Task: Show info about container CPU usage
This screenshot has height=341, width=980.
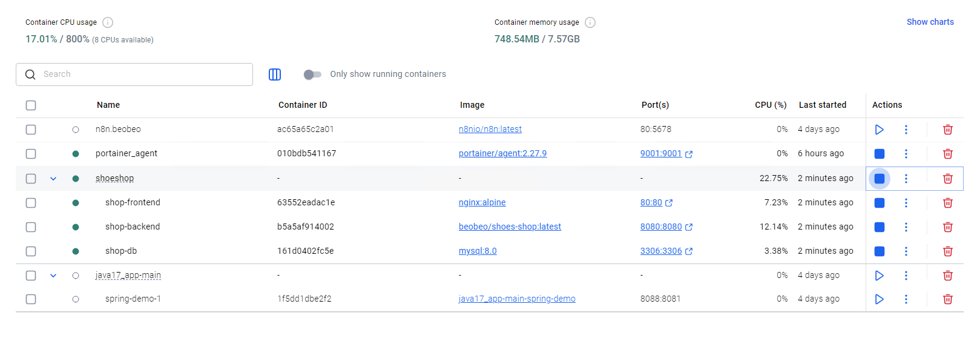Action: [x=108, y=22]
